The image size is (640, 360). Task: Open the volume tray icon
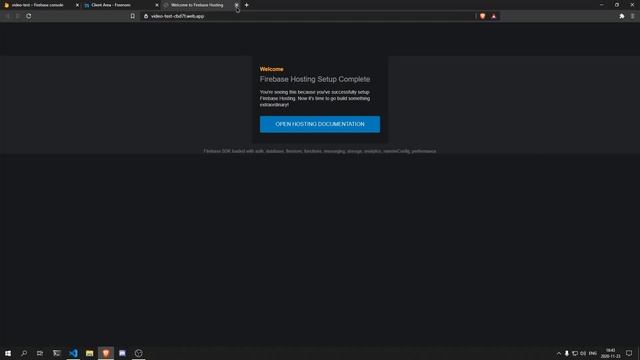click(583, 353)
